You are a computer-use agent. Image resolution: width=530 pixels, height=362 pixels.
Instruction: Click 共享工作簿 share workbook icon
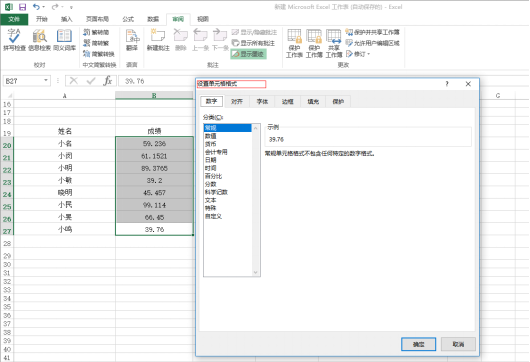click(334, 43)
